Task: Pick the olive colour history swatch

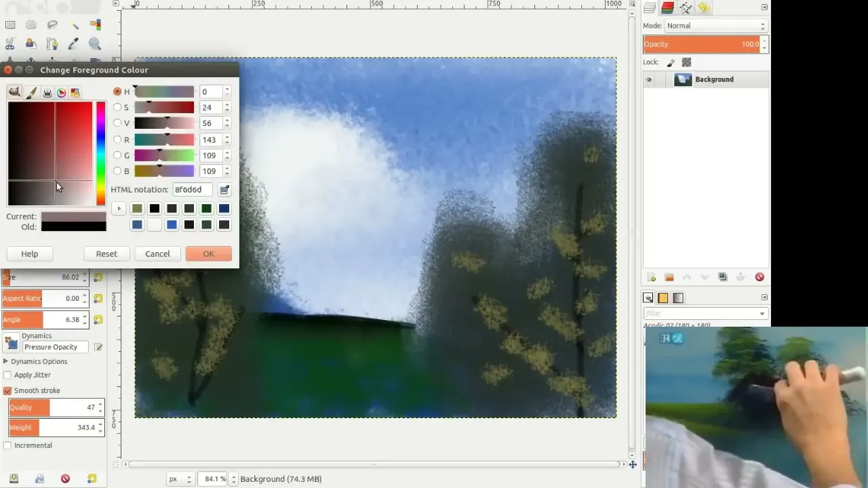Action: point(137,209)
